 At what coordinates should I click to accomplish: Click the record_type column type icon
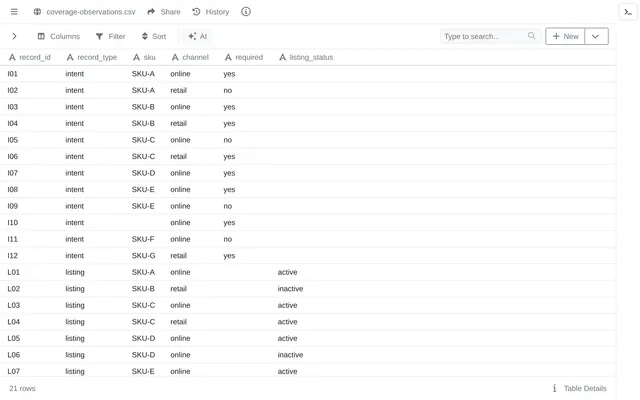pos(70,57)
